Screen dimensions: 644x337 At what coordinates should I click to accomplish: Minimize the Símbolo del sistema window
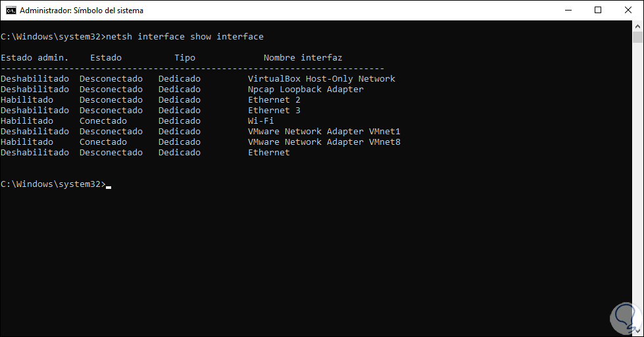(568, 11)
